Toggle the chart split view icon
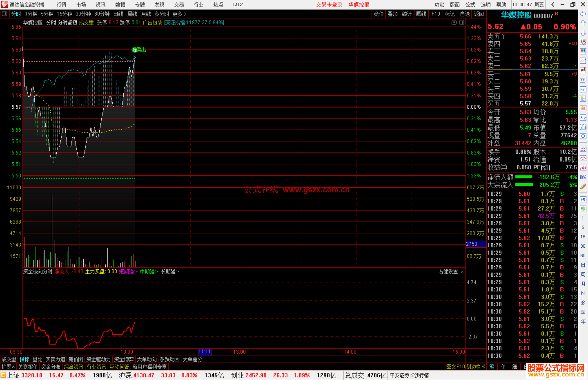Image resolution: width=588 pixels, height=380 pixels. [x=462, y=22]
